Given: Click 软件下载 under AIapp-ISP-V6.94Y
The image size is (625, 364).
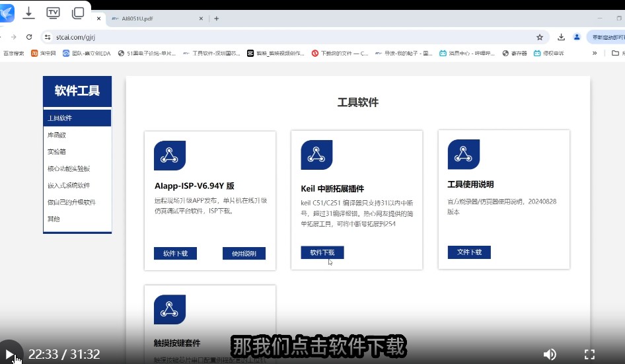Looking at the screenshot, I should point(175,253).
